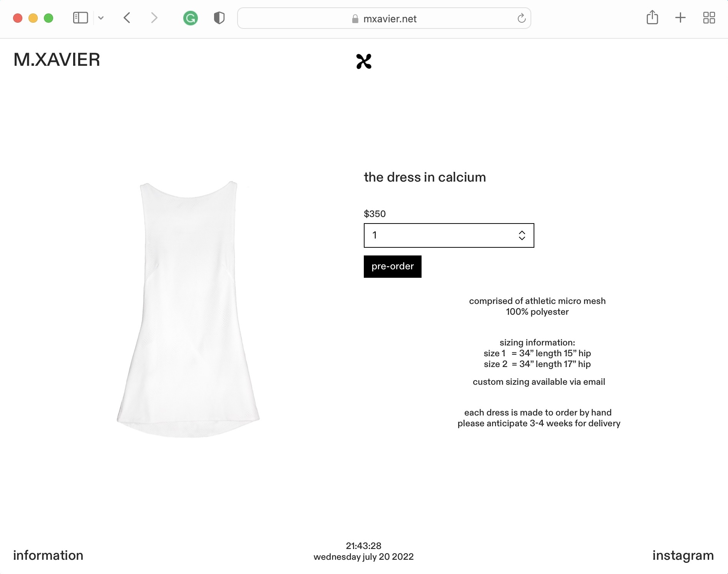Open the privacy report shield icon
The height and width of the screenshot is (574, 728).
click(x=219, y=18)
